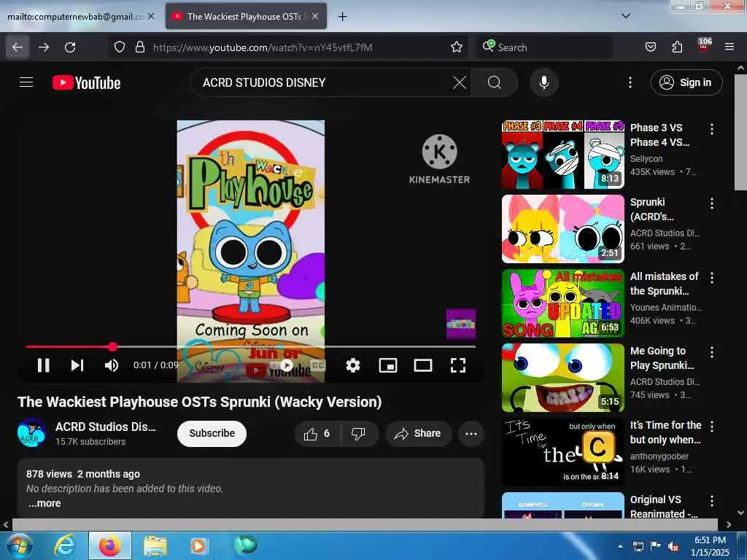Open Sprunki (ACRD's... video thumbnail

(562, 228)
